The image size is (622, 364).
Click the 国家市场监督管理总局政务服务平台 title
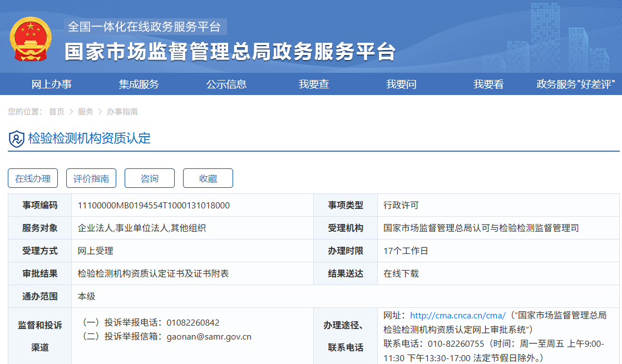(230, 52)
